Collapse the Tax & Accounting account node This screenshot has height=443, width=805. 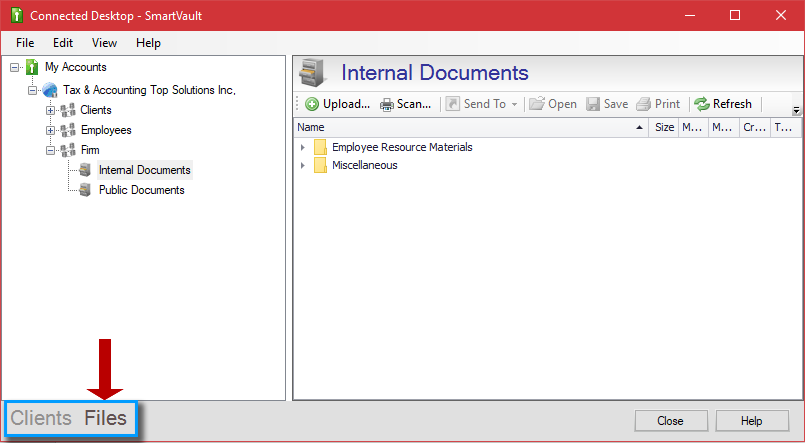pos(32,90)
